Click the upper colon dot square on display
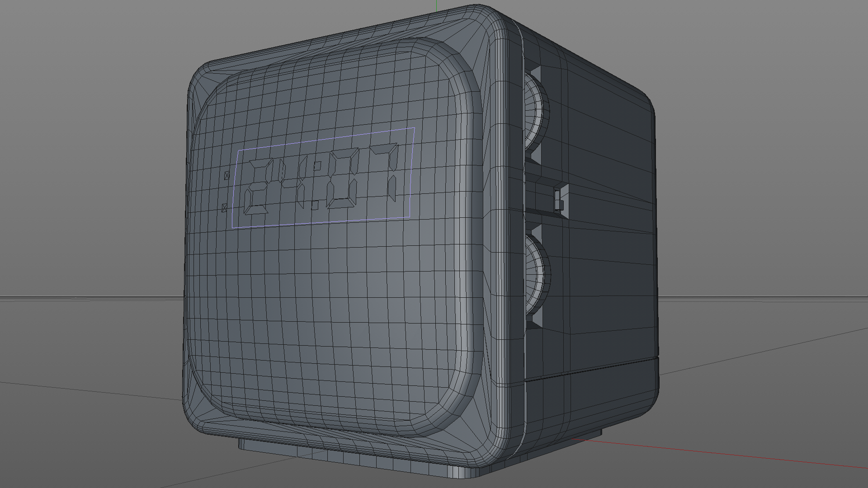The height and width of the screenshot is (488, 868). pos(317,166)
